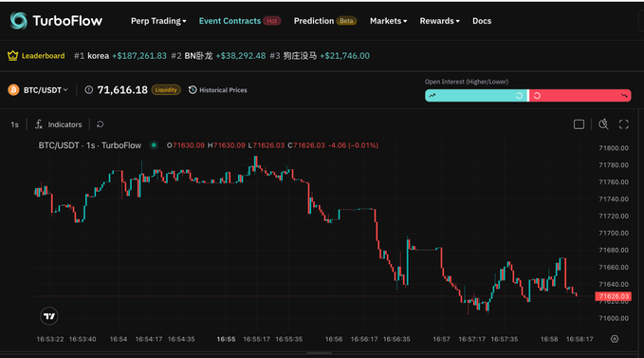This screenshot has height=358, width=644.
Task: Click the refresh icon on the green bar
Action: coord(519,96)
